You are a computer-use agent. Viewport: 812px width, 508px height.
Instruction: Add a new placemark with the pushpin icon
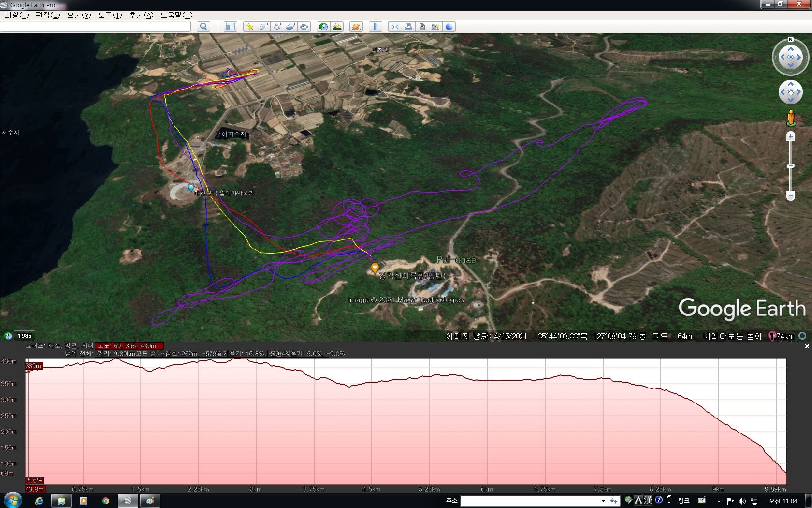(x=250, y=27)
